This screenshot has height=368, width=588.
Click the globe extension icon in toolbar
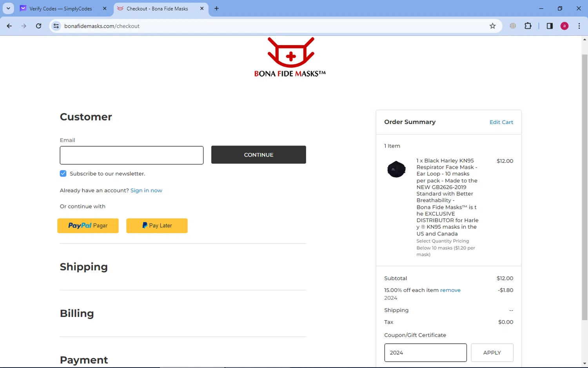pos(513,26)
